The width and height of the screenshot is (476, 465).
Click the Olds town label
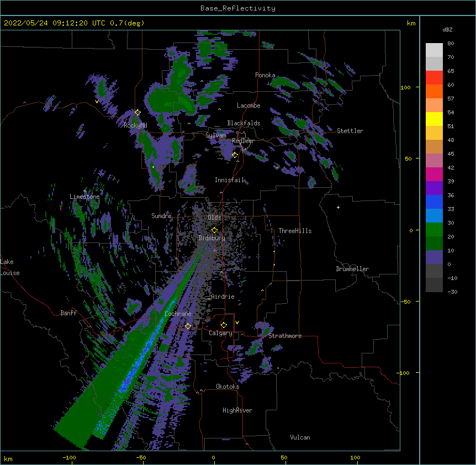(x=214, y=218)
